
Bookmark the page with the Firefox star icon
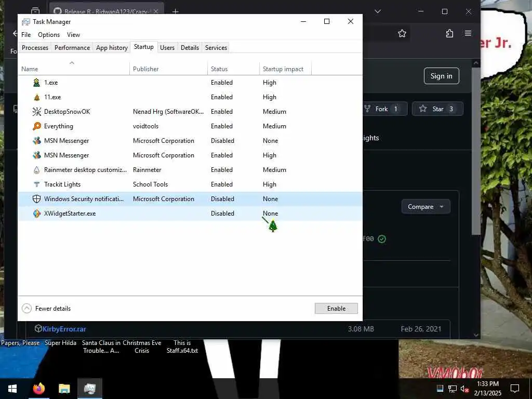tap(402, 33)
